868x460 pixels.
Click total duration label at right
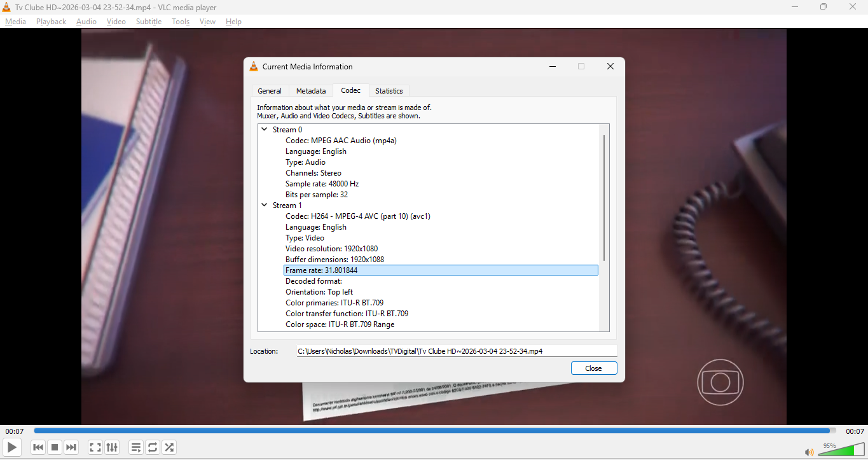855,431
